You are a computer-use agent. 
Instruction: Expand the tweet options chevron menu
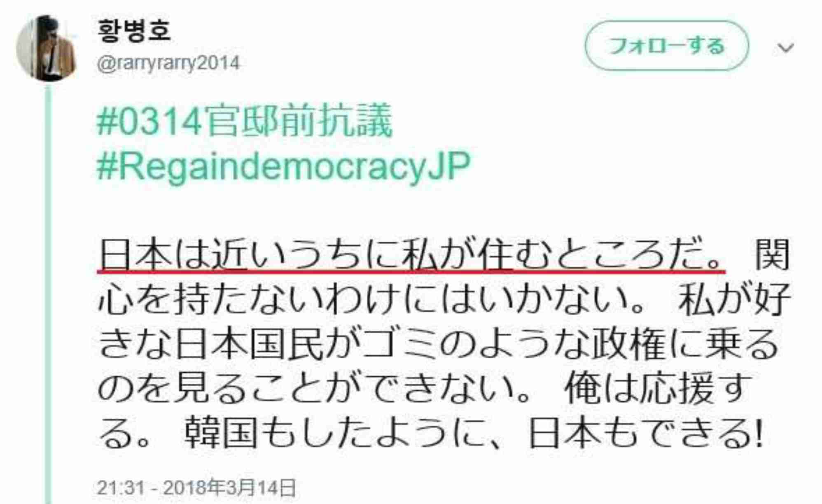tap(785, 48)
